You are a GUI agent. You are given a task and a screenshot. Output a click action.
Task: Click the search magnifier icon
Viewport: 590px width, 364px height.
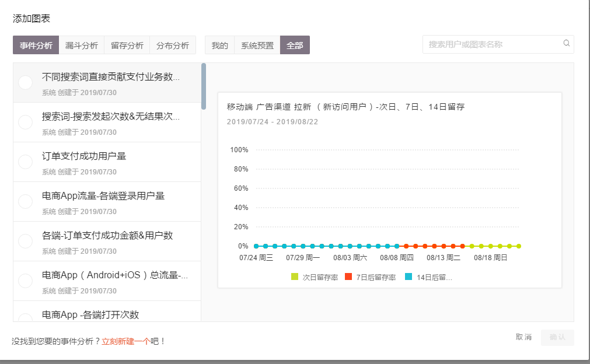coord(565,44)
